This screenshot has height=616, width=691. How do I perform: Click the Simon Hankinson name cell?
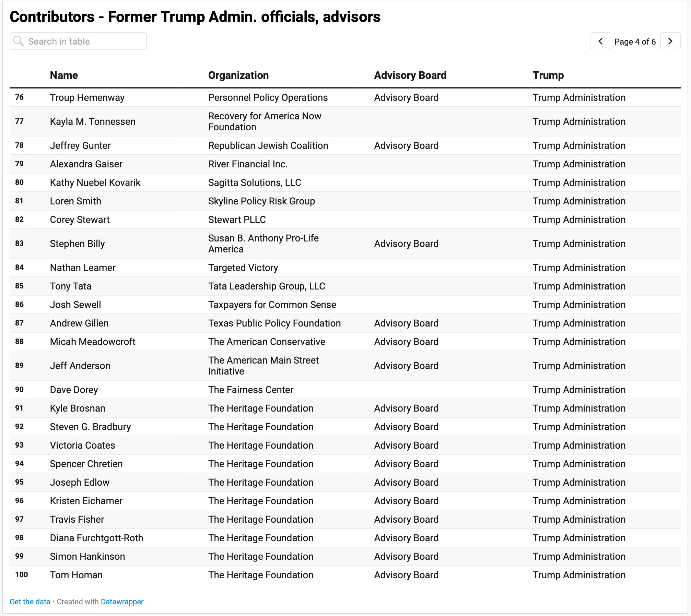click(x=87, y=556)
